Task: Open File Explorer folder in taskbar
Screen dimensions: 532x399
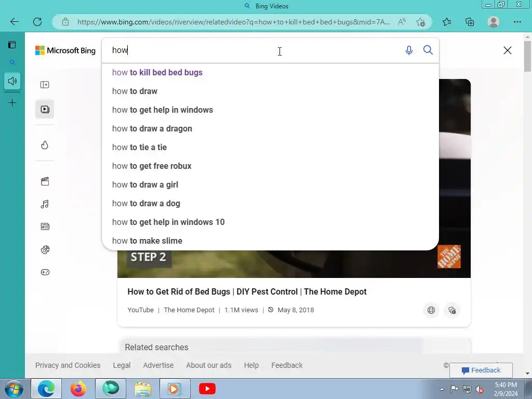Action: pos(143,389)
